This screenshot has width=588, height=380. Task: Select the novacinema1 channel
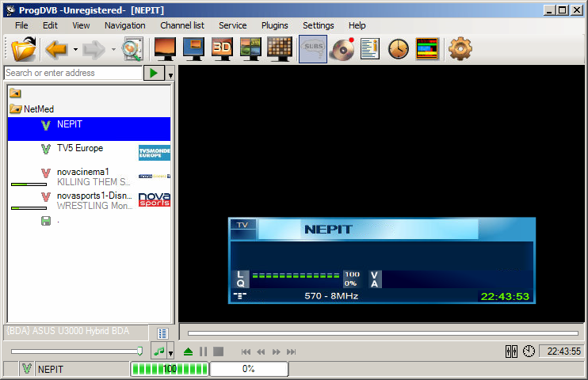[89, 177]
